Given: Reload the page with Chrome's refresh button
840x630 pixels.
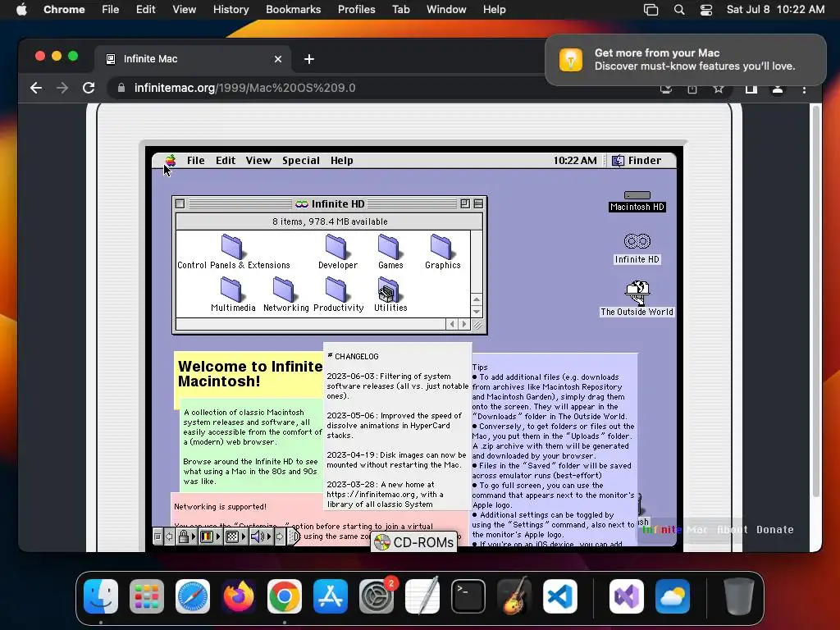Looking at the screenshot, I should 89,88.
